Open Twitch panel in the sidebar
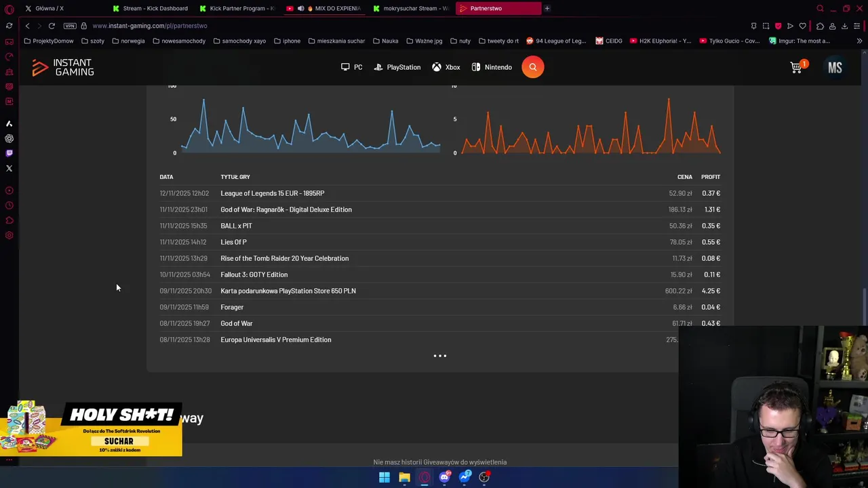The image size is (868, 488). click(9, 153)
